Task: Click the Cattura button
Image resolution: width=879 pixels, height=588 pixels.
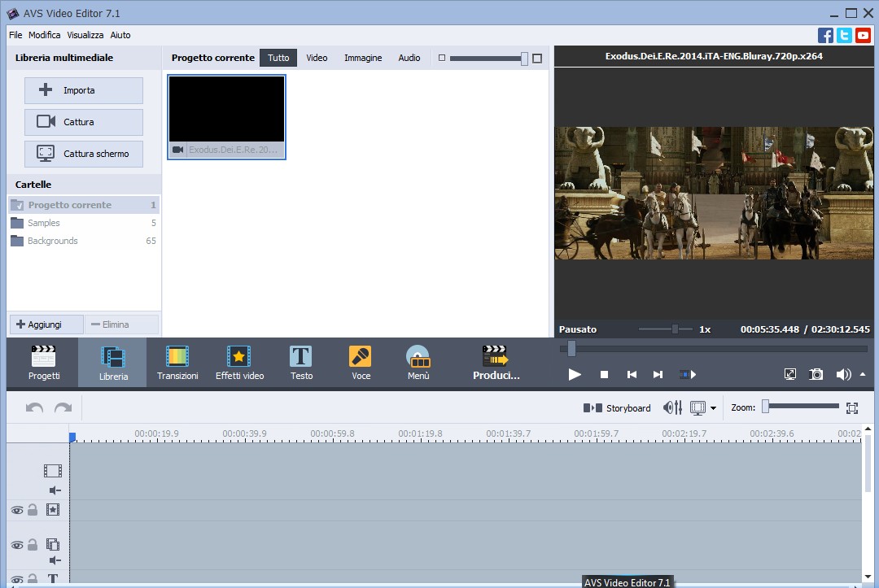Action: point(84,122)
